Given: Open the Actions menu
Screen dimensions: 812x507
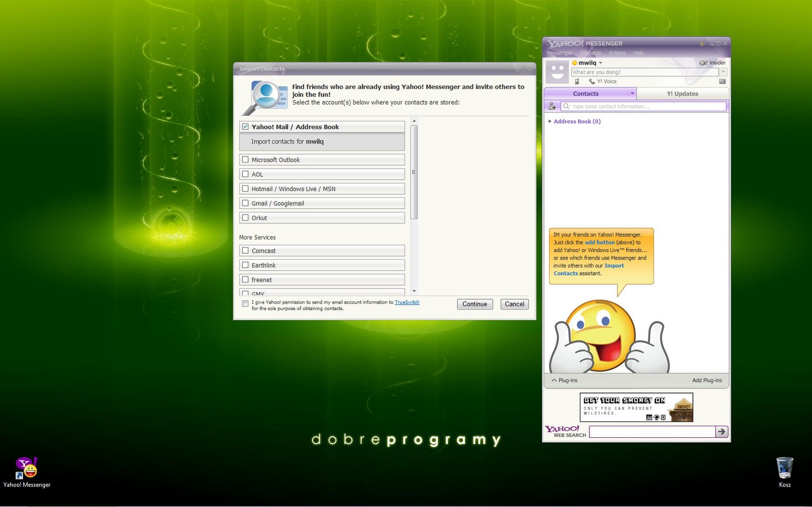Looking at the screenshot, I should coord(617,53).
